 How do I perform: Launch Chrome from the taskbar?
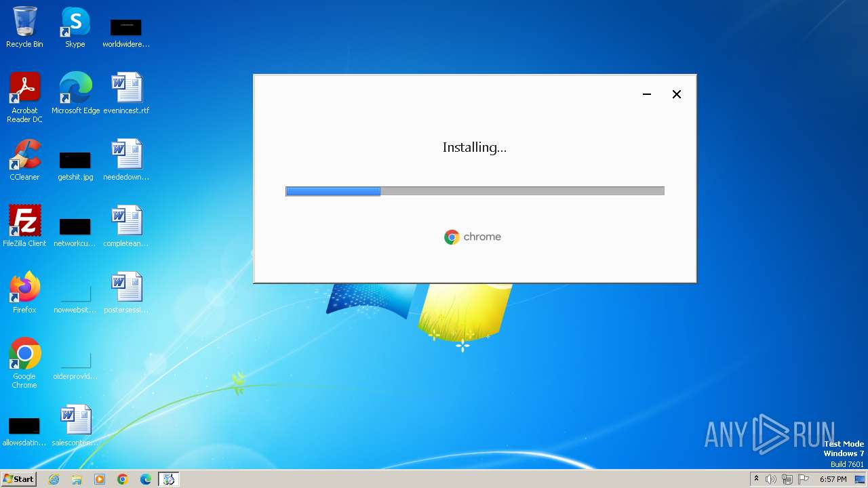point(123,479)
